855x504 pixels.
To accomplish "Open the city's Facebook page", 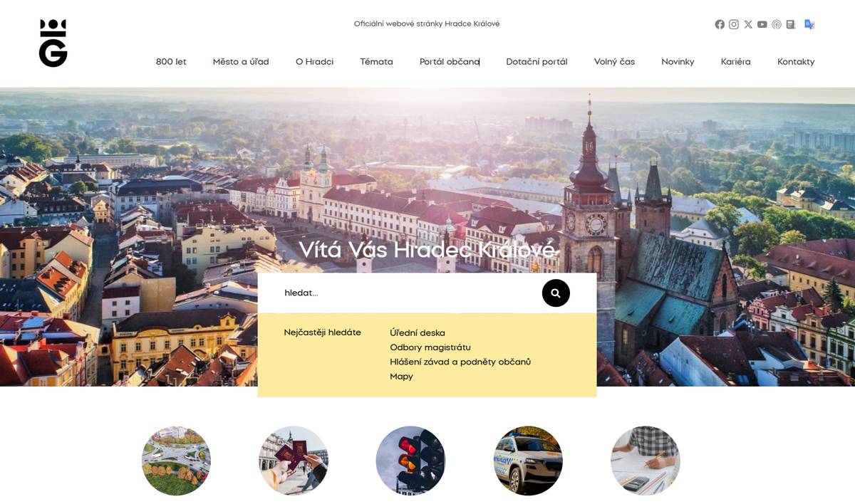I will tap(719, 23).
